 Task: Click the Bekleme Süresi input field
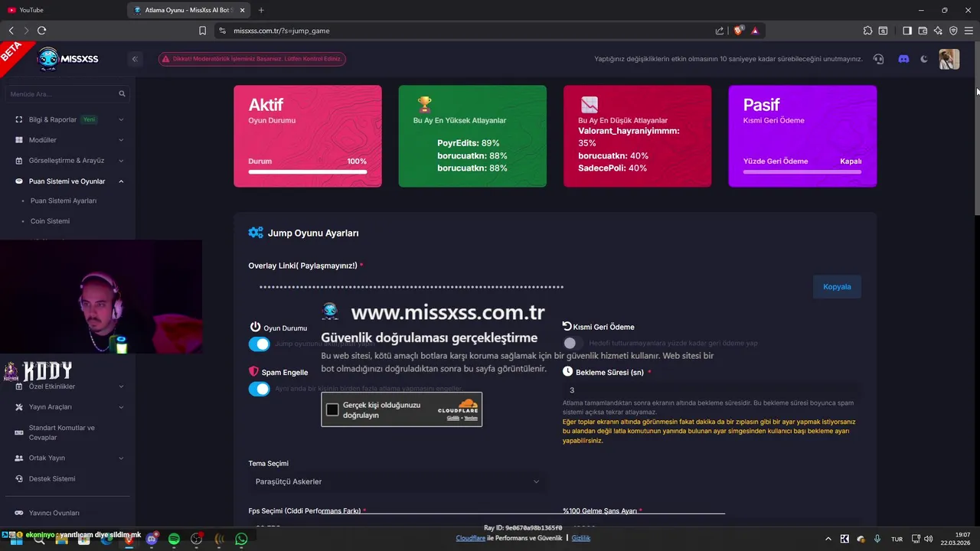711,390
